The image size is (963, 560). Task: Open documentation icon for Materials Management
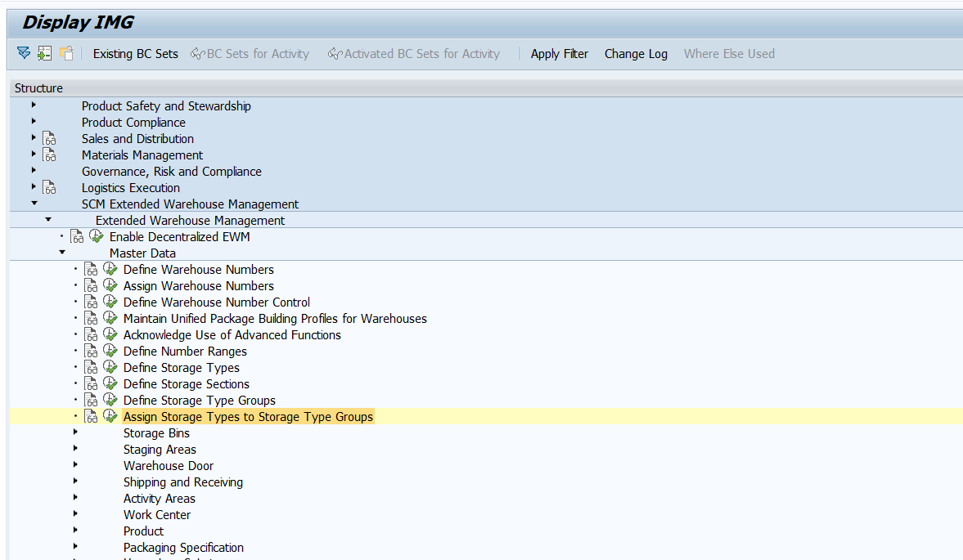tap(49, 155)
